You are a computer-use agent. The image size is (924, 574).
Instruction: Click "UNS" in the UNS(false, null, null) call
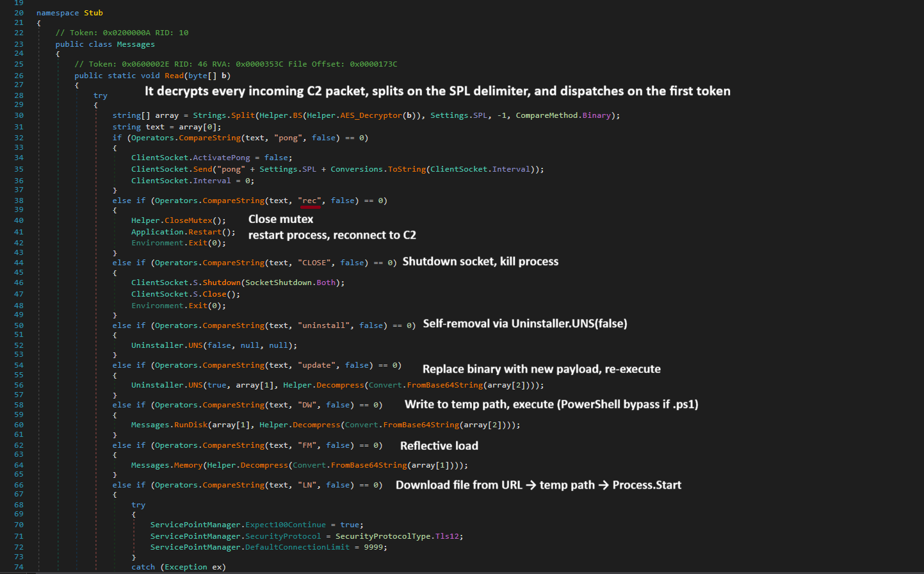pos(195,345)
